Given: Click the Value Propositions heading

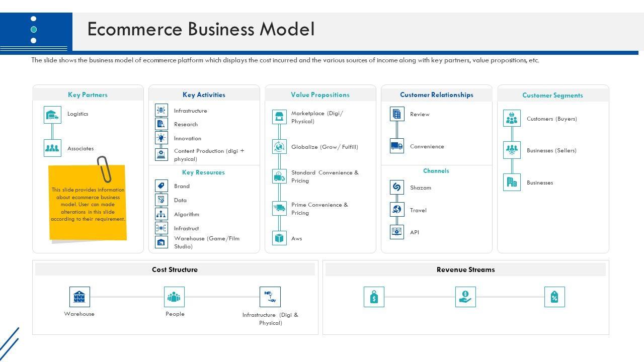Looking at the screenshot, I should (320, 95).
